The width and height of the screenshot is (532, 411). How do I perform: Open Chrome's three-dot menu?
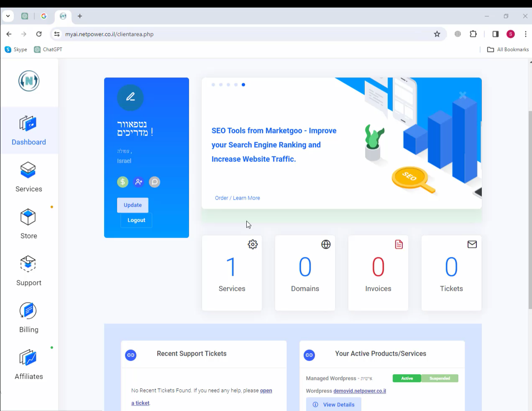526,34
